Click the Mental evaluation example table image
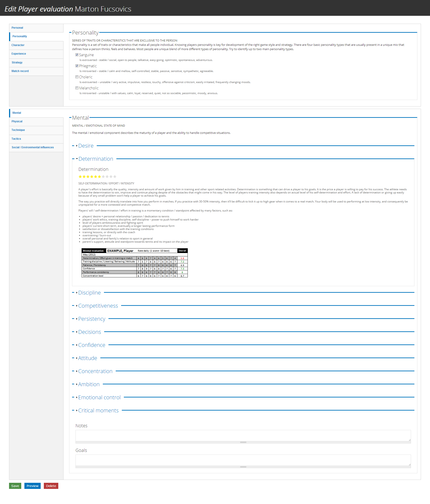This screenshot has width=430, height=504. pos(134,263)
